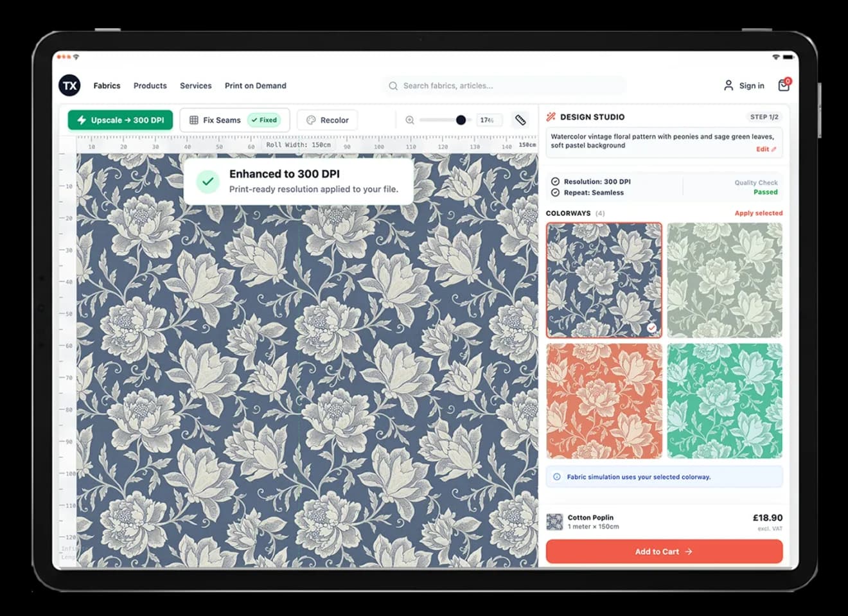848x616 pixels.
Task: Open the Fabrics menu
Action: click(107, 85)
